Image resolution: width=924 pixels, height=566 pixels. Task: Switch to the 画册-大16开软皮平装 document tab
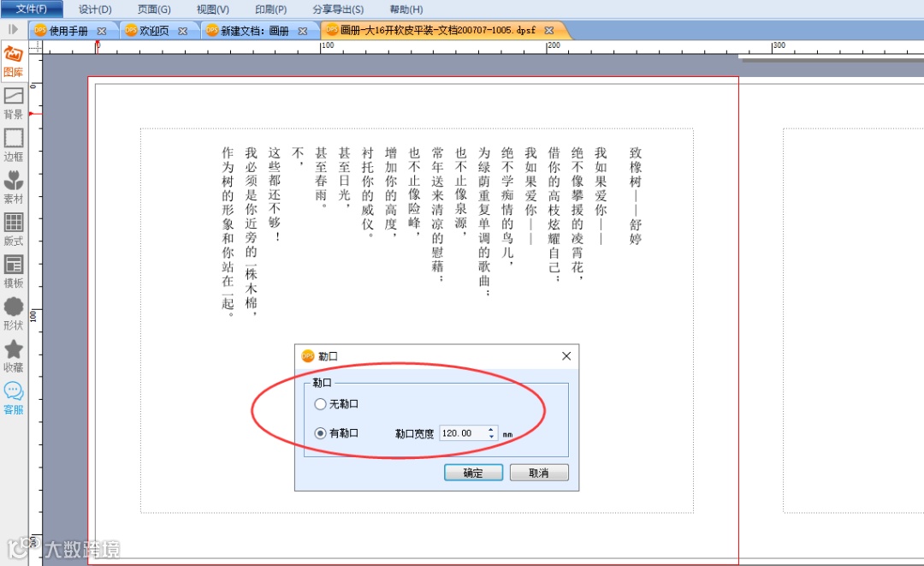[x=438, y=30]
